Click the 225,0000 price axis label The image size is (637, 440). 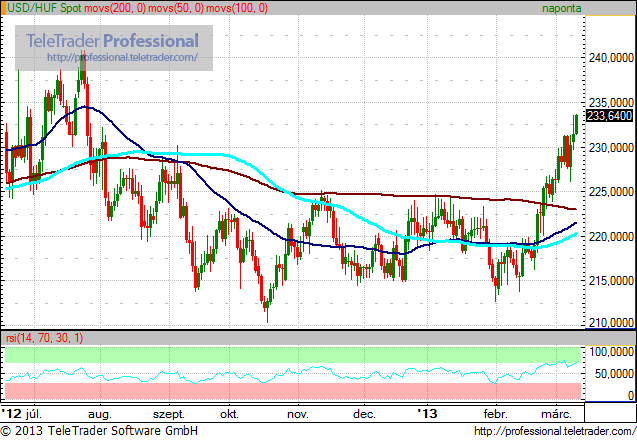coord(611,191)
